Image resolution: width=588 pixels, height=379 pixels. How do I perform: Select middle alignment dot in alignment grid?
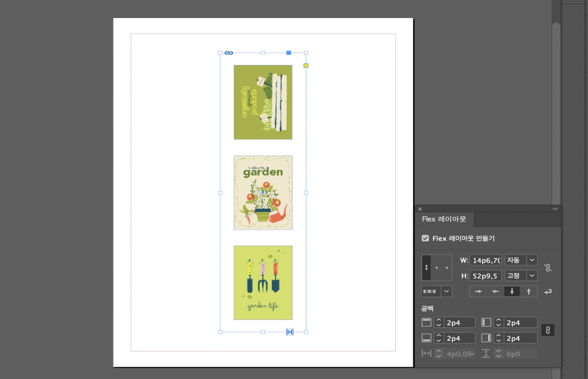click(x=437, y=268)
